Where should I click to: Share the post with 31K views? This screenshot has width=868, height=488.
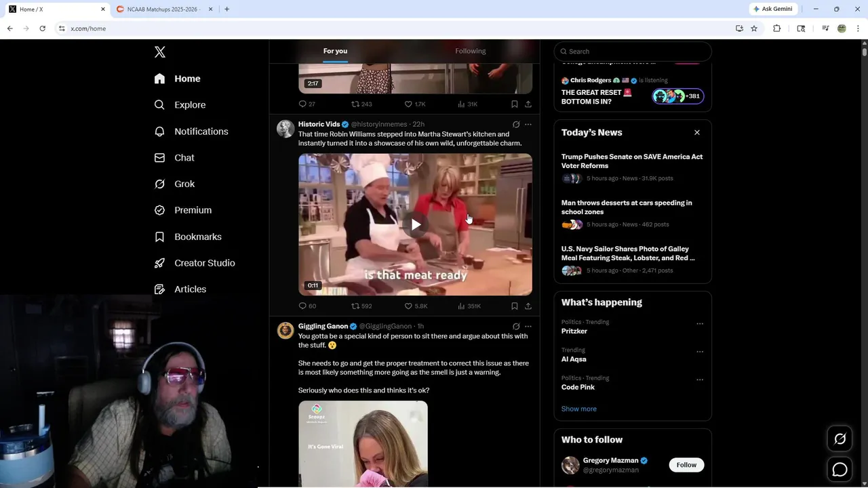coord(528,104)
